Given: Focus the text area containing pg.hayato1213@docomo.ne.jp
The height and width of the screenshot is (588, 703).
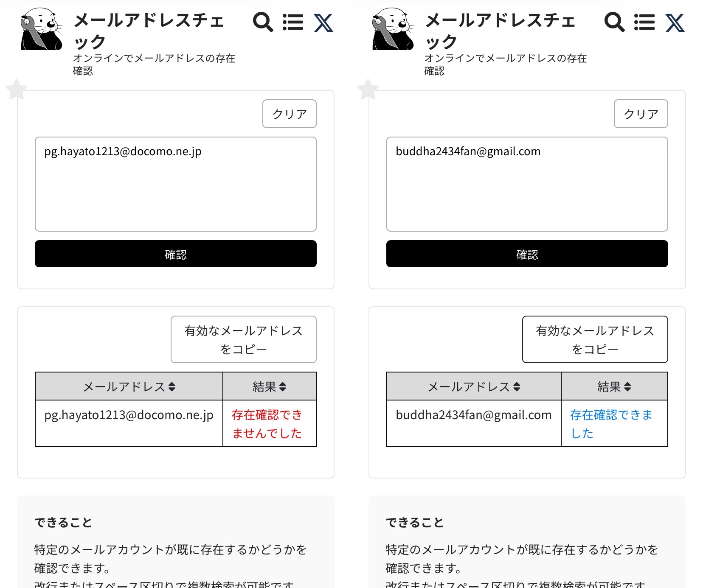Looking at the screenshot, I should click(x=176, y=184).
